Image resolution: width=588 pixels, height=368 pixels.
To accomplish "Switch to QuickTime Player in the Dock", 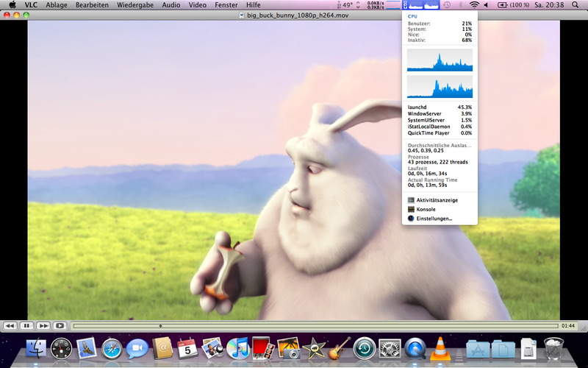I will coord(415,348).
